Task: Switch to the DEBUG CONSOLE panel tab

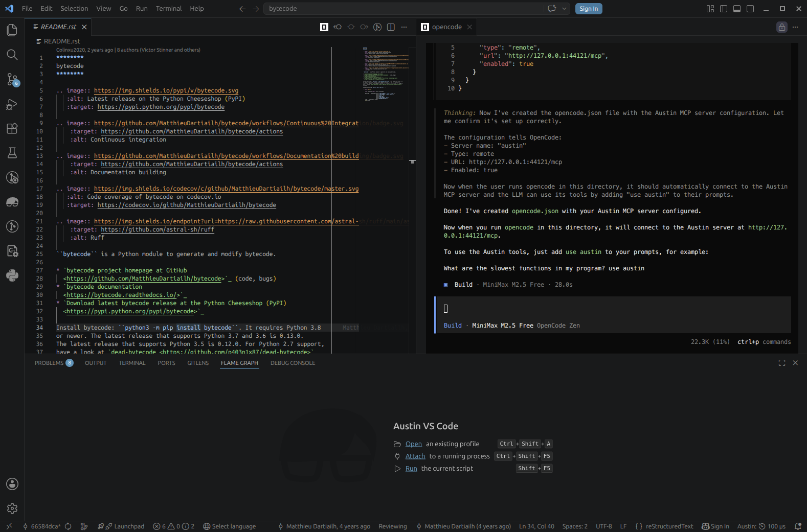Action: pos(293,363)
